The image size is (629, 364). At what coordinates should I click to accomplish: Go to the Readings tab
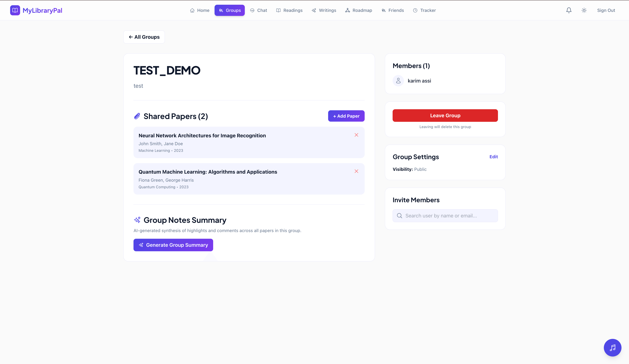[x=289, y=10]
